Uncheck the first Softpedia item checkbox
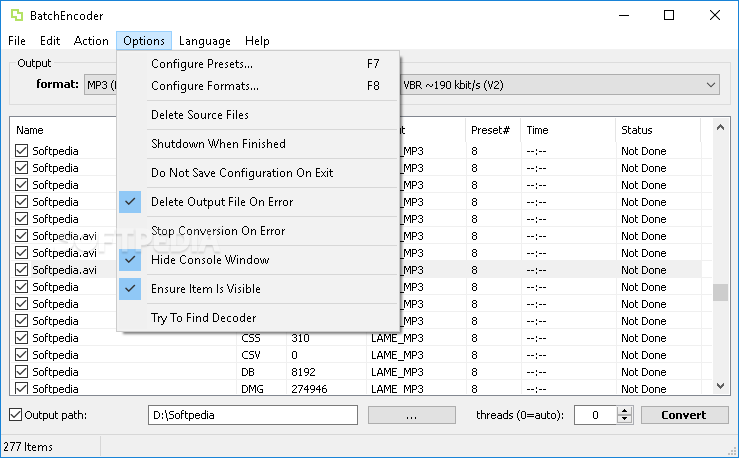 click(x=21, y=151)
